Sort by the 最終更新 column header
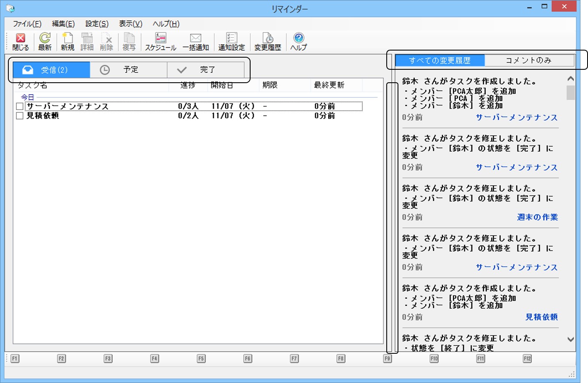 click(x=329, y=85)
